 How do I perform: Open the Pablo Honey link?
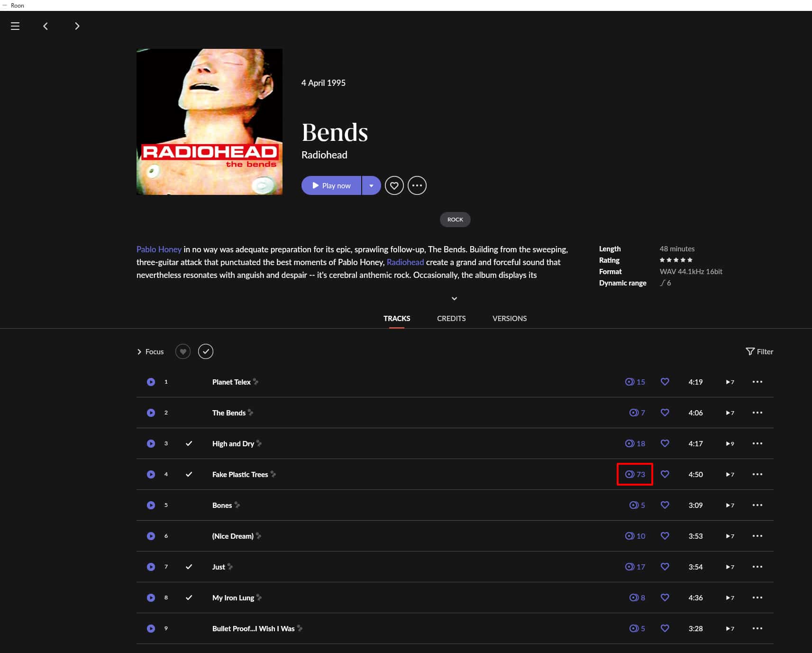[159, 249]
